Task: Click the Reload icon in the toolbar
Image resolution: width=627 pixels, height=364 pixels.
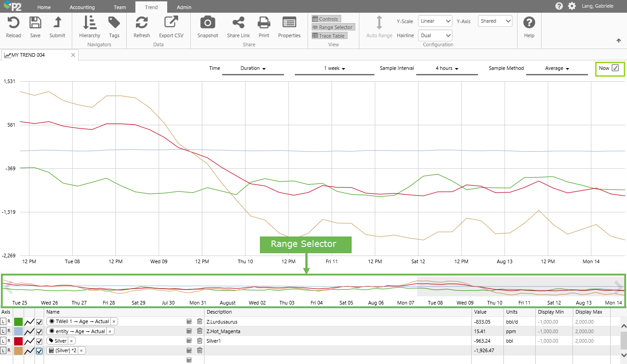Action: 13,23
